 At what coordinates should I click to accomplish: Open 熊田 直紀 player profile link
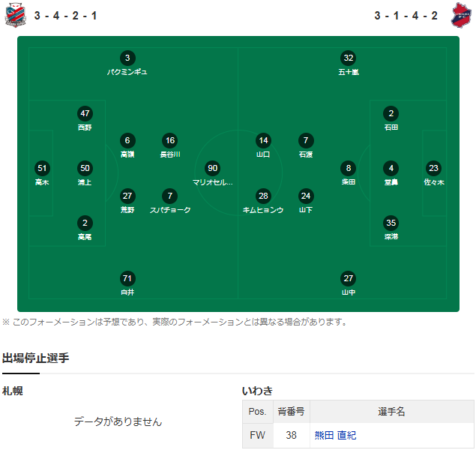pyautogui.click(x=335, y=436)
